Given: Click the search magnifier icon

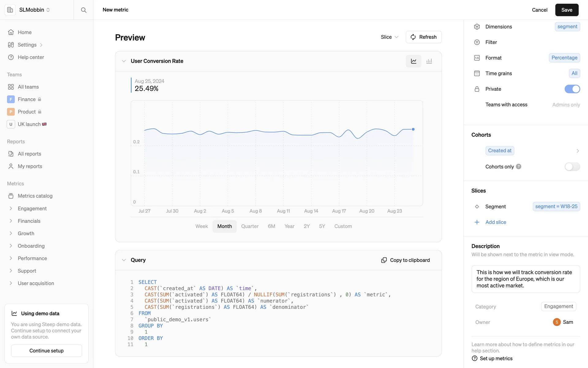Looking at the screenshot, I should [84, 10].
